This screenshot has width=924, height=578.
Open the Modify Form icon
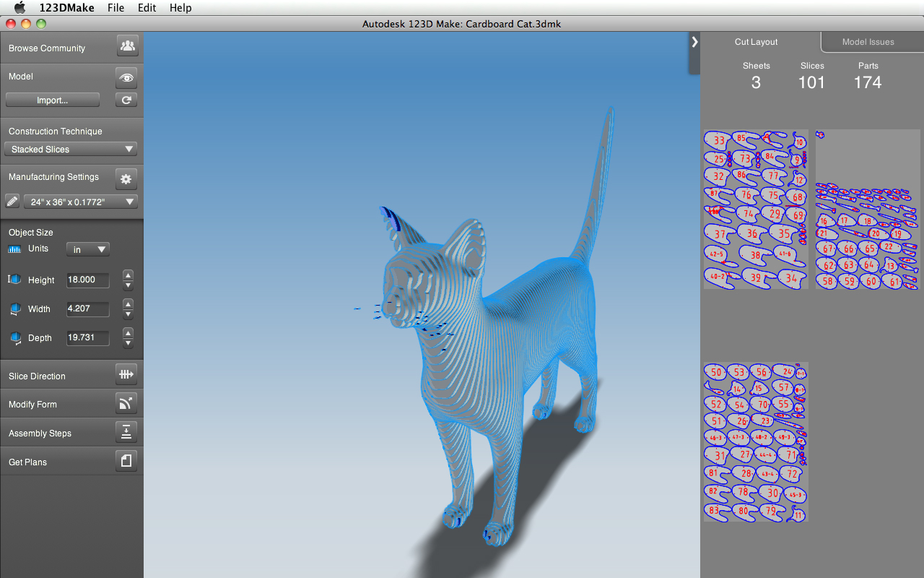(x=126, y=403)
